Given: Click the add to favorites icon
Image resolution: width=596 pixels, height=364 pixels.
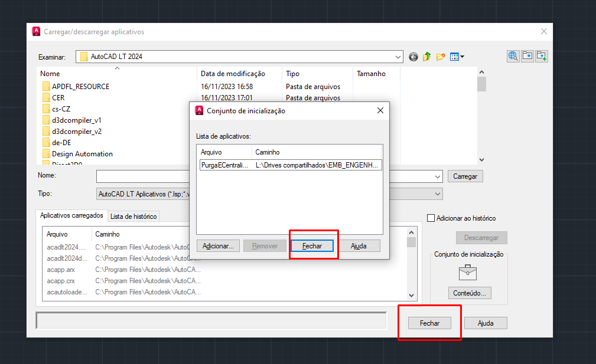Looking at the screenshot, I should (542, 56).
